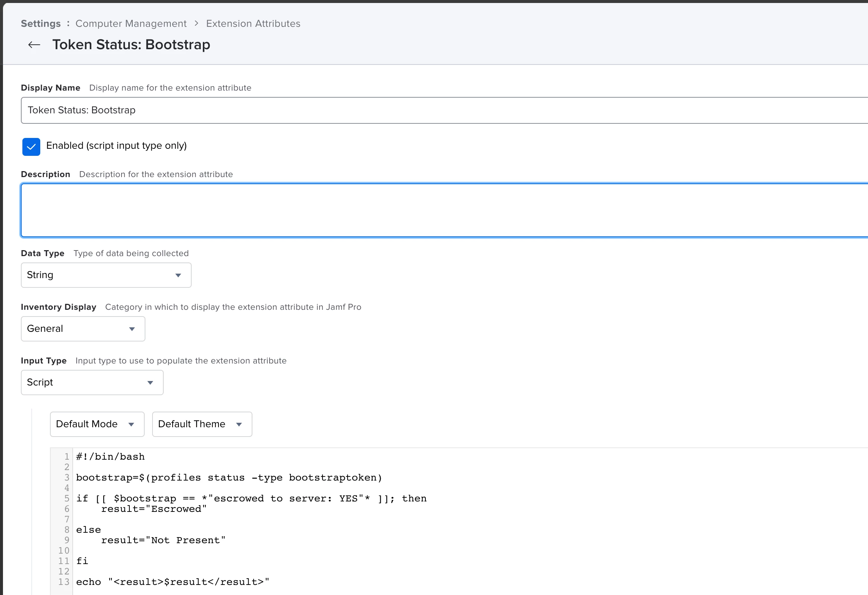Click the Inventory Display dropdown arrow
Viewport: 868px width, 595px height.
132,329
